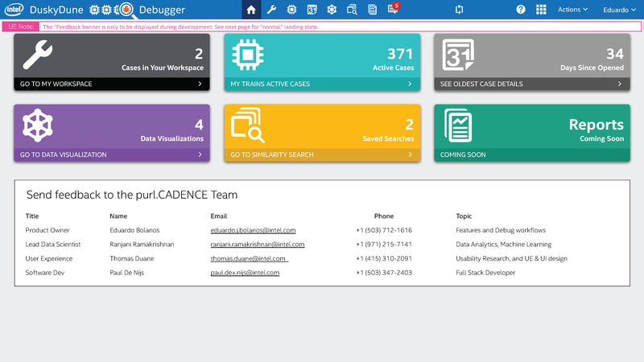Email eduardo.j.bolanos@intel.com link
The image size is (644, 362).
253,230
